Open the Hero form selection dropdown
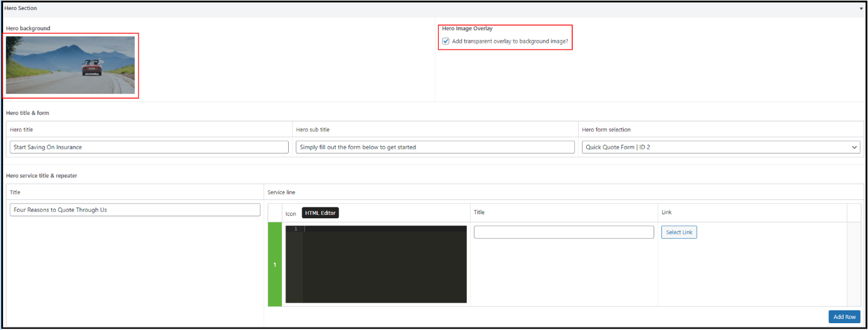The image size is (868, 330). pyautogui.click(x=721, y=147)
